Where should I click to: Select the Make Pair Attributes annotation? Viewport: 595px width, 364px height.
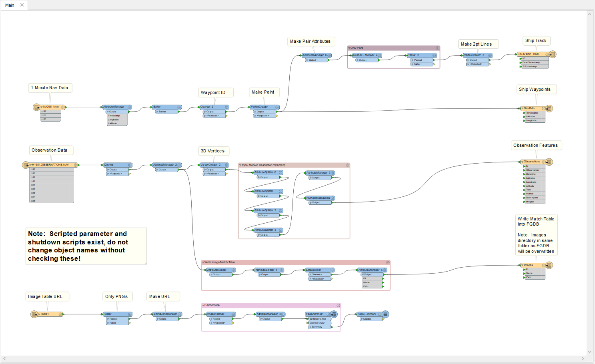310,42
